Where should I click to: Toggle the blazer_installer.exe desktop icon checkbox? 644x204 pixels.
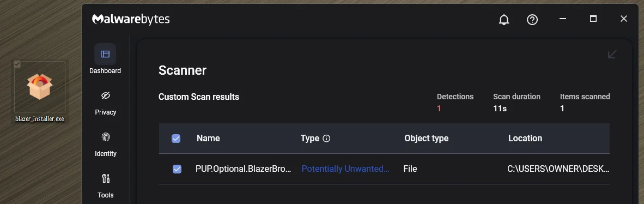17,64
